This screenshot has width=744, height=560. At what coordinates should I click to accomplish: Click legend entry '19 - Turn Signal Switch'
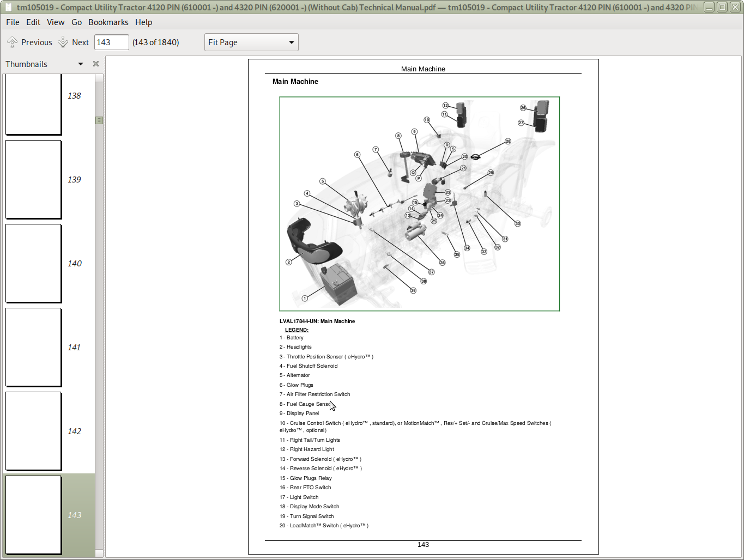tap(307, 516)
